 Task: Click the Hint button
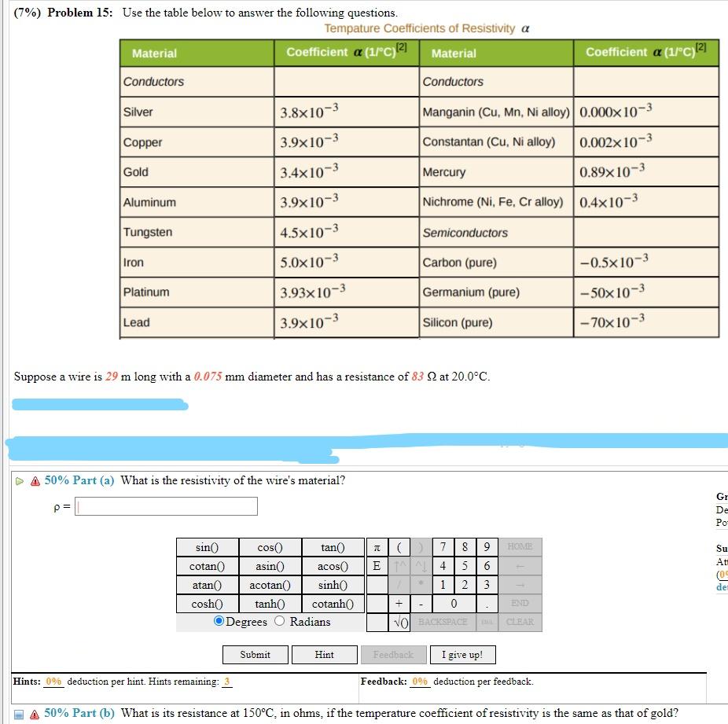click(325, 654)
